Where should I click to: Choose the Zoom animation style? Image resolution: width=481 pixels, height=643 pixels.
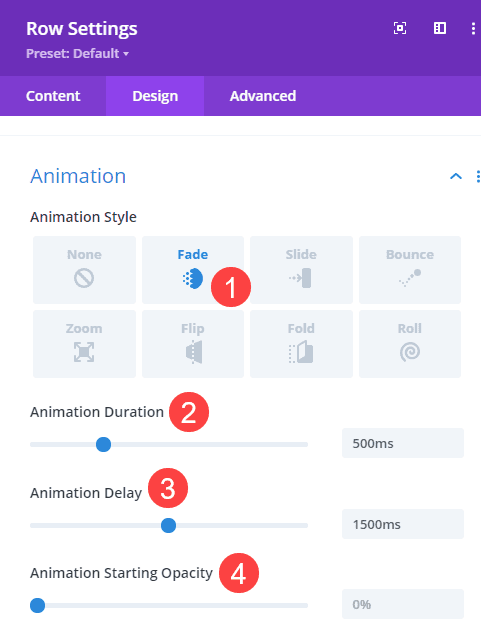point(84,344)
